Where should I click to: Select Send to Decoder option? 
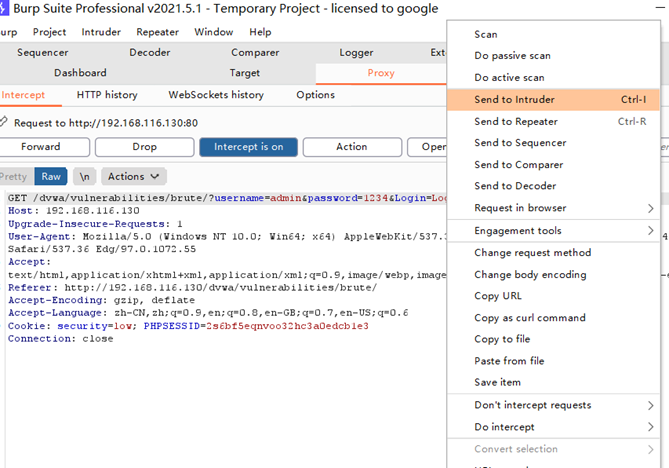[x=553, y=186]
